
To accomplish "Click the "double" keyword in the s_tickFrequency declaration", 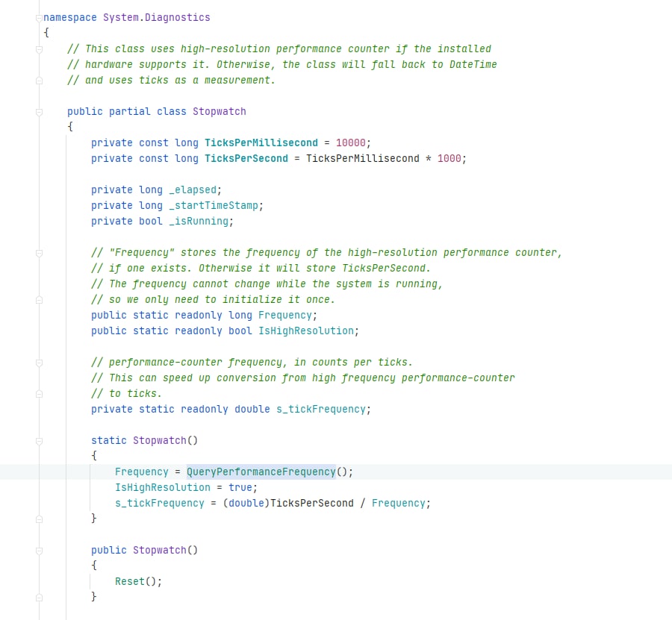I will point(252,409).
